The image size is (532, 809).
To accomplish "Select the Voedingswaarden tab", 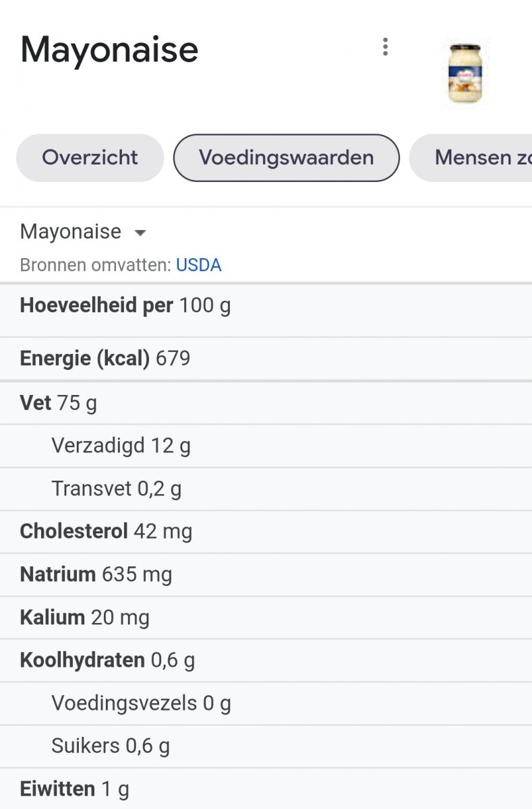I will coord(286,158).
